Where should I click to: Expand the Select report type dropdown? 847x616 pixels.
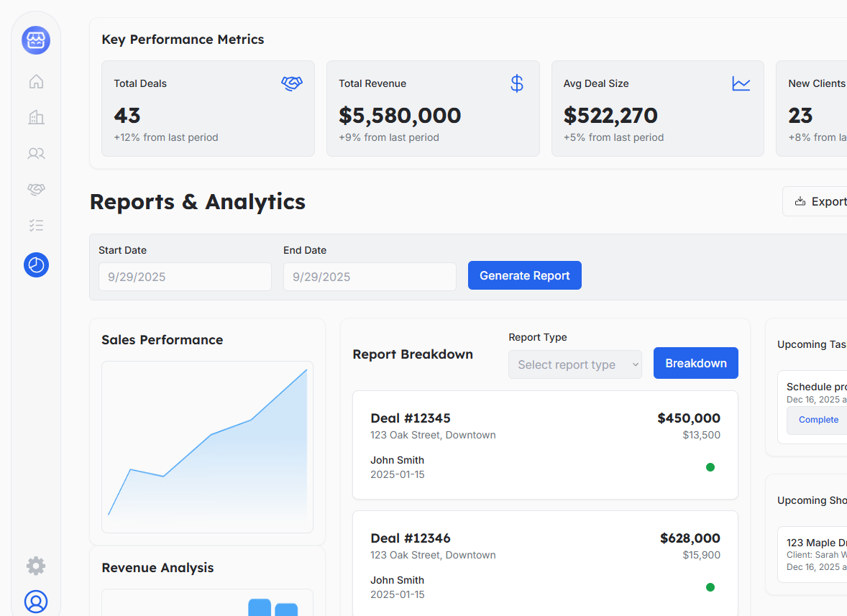[x=574, y=364]
